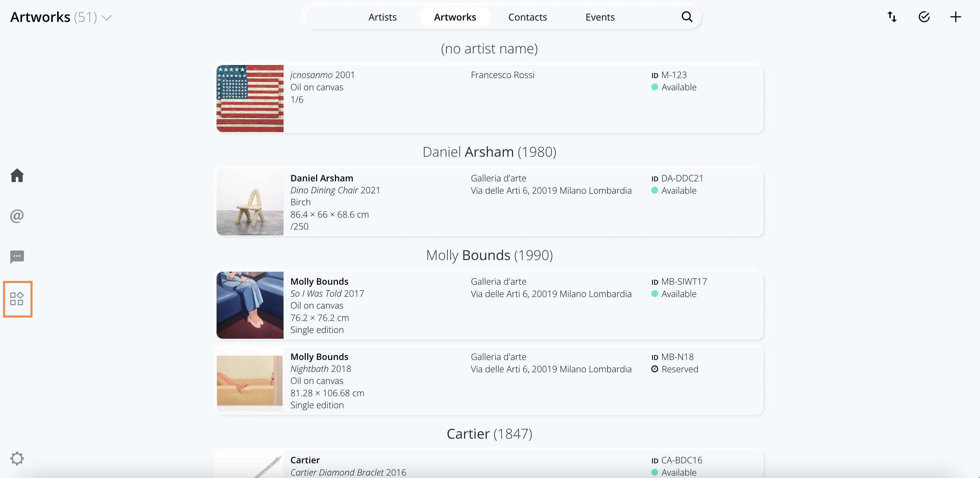The width and height of the screenshot is (980, 478).
Task: Select the Artworks tab
Action: (x=455, y=17)
